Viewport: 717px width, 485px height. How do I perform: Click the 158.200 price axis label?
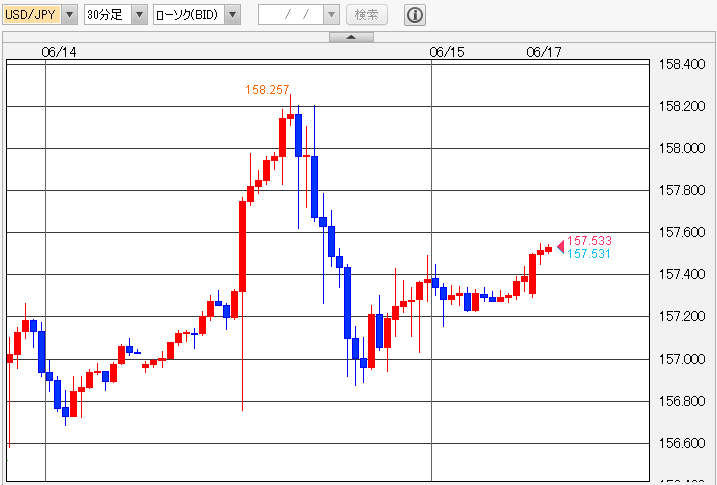pyautogui.click(x=682, y=107)
